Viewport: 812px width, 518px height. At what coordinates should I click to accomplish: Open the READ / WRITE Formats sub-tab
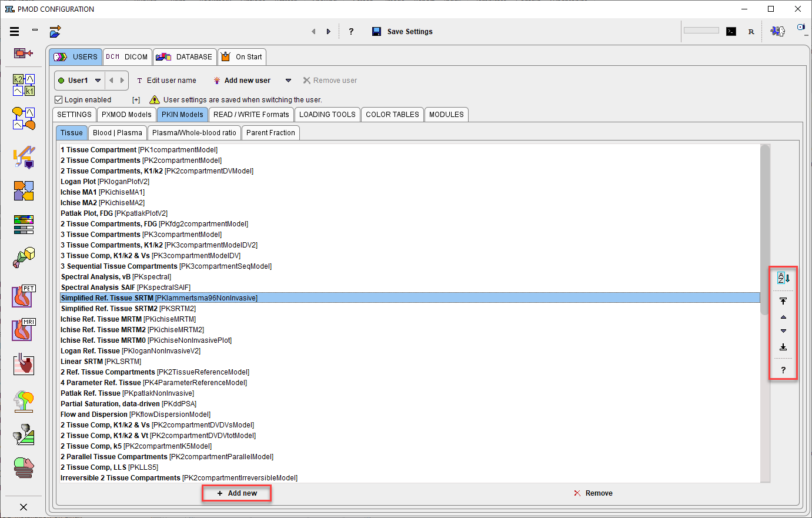pos(251,115)
